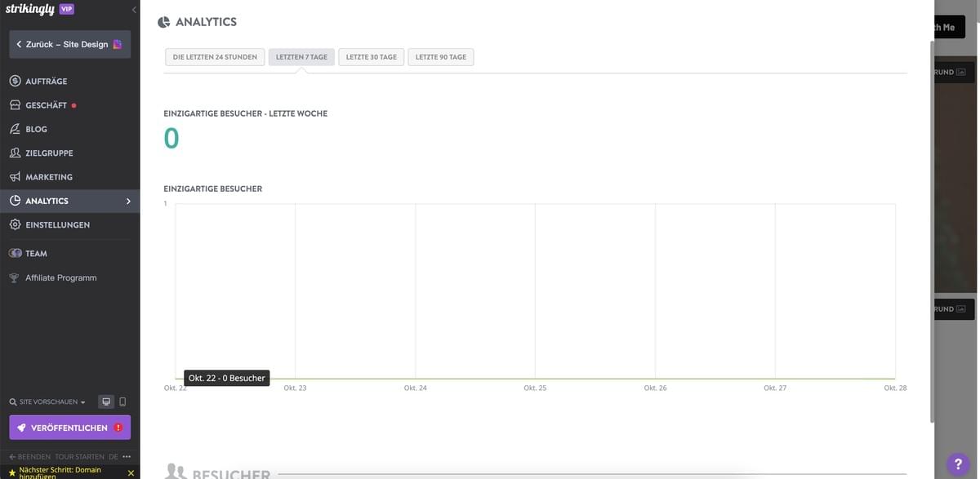Click the Nächster Schritt Domain hinzufügen banner
Screen dimensions: 980x479
pyautogui.click(x=61, y=472)
